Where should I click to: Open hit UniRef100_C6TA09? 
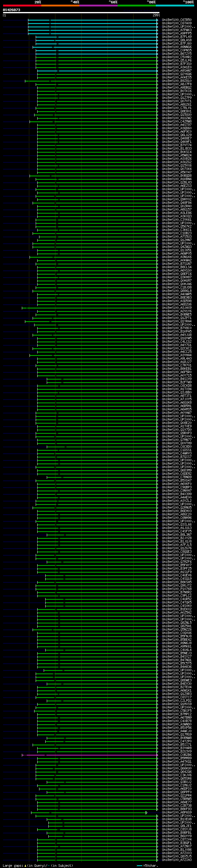coord(177,23)
